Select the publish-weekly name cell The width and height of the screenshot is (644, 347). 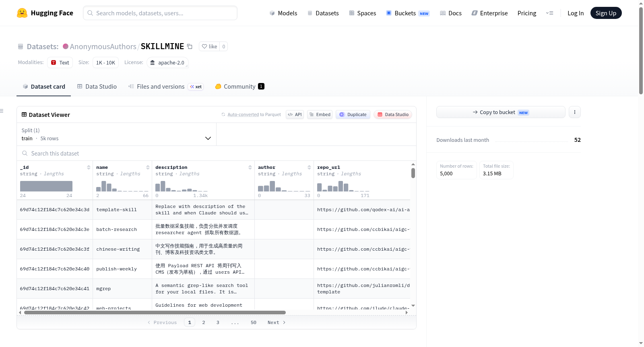pyautogui.click(x=122, y=269)
